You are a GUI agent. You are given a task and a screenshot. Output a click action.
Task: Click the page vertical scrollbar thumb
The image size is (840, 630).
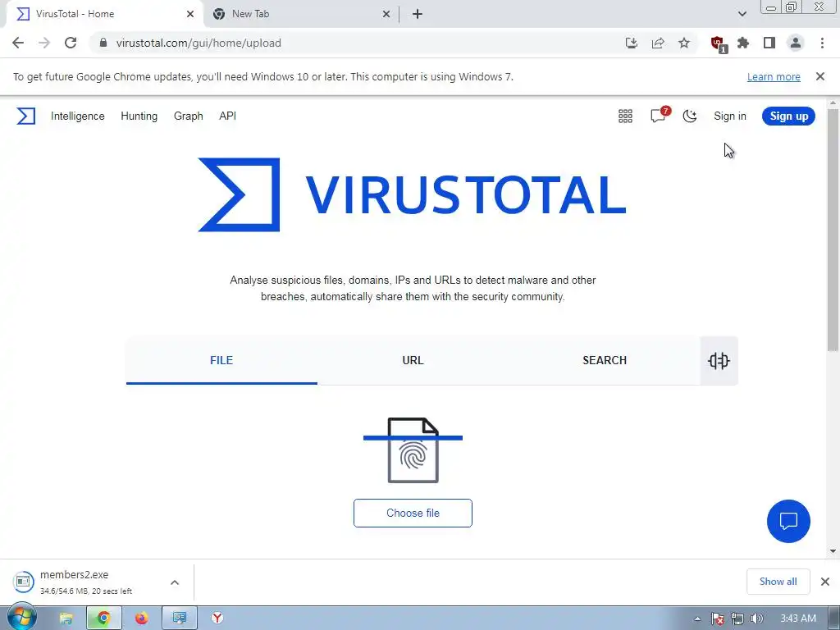pyautogui.click(x=833, y=231)
